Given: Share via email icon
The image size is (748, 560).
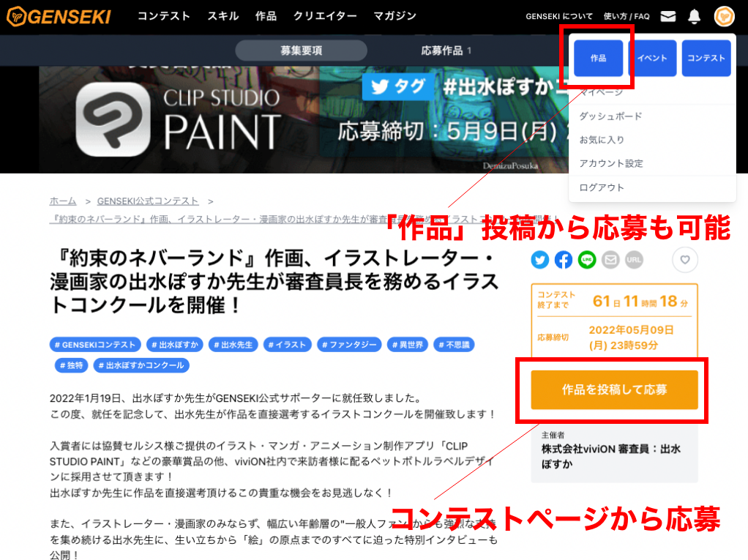Looking at the screenshot, I should 610,260.
